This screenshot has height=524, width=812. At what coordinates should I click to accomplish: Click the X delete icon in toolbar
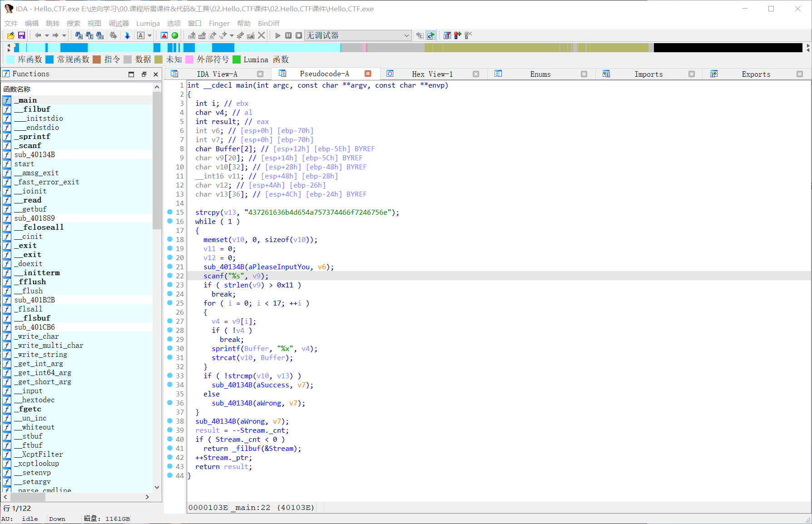point(262,35)
